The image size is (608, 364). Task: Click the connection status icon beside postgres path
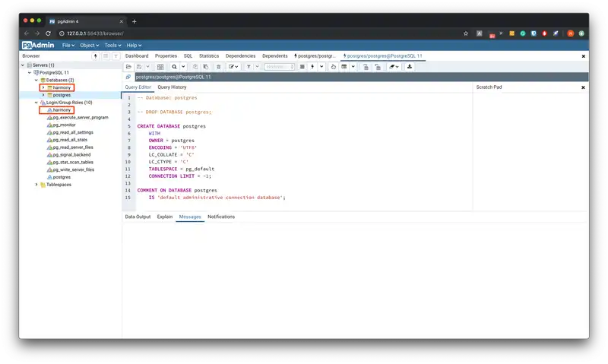tap(128, 77)
